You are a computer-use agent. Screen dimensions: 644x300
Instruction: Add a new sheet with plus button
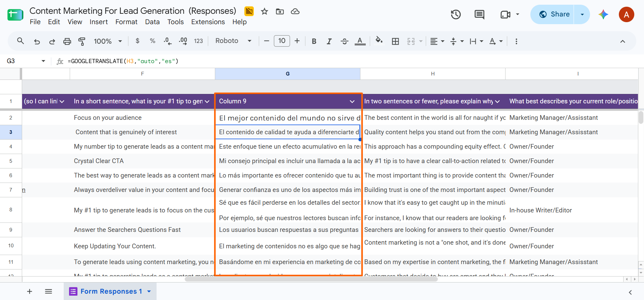30,291
